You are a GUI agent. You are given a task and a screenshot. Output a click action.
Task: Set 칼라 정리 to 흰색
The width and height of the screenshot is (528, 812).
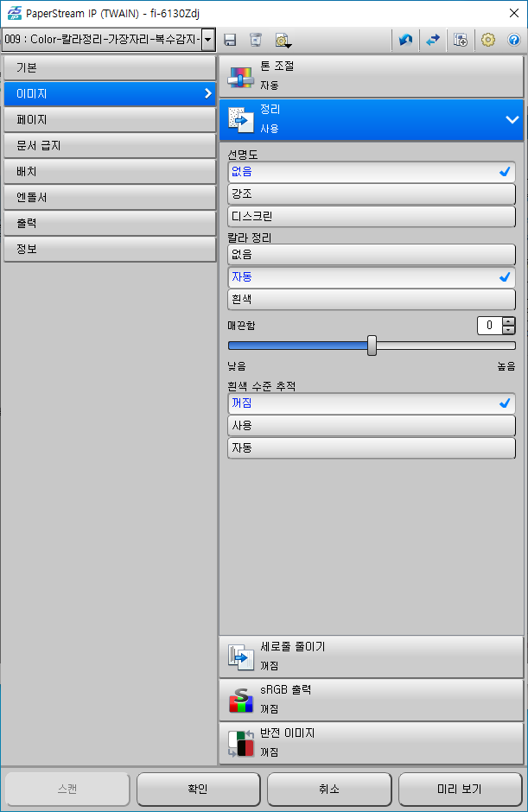point(372,300)
